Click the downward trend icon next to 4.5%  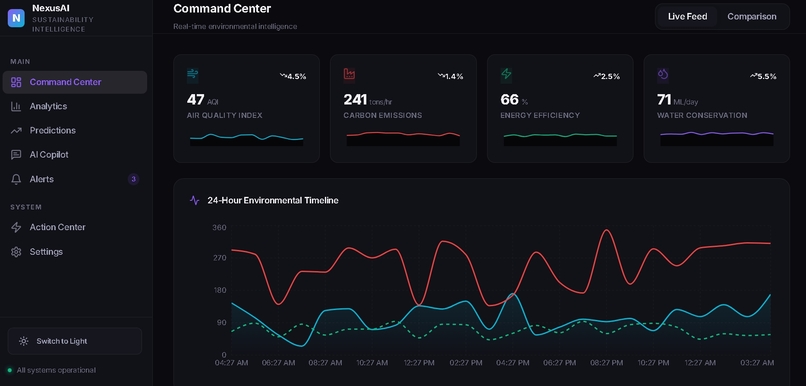click(x=283, y=76)
